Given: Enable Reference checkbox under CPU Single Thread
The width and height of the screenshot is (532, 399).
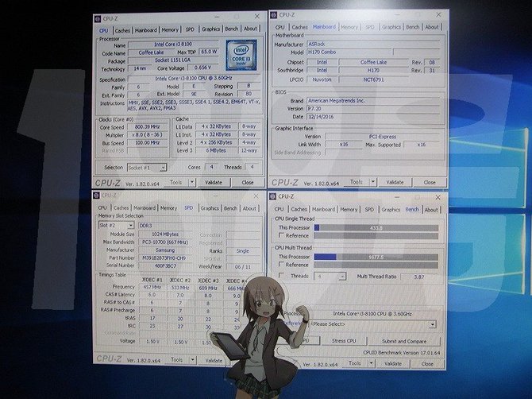Looking at the screenshot, I should [281, 235].
